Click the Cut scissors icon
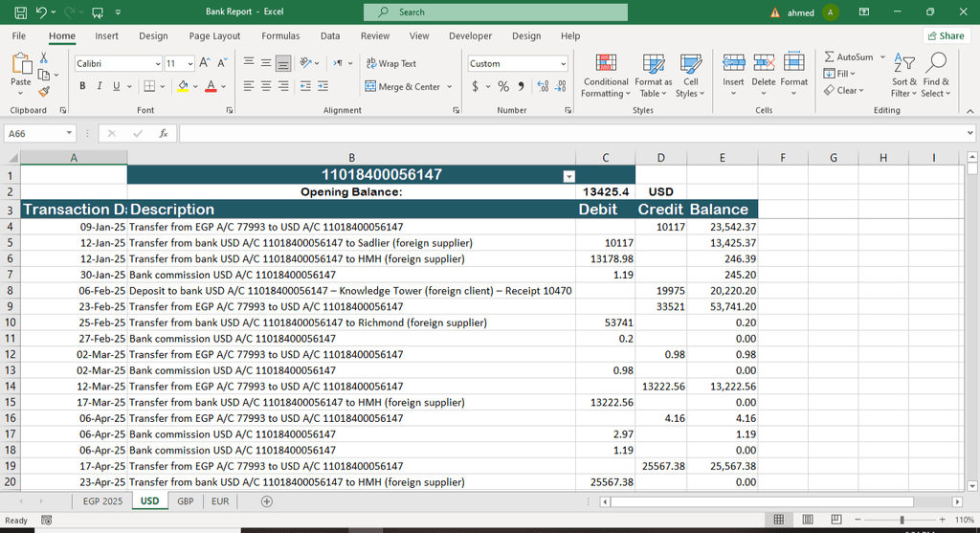Screen dimensions: 980x533 44,58
